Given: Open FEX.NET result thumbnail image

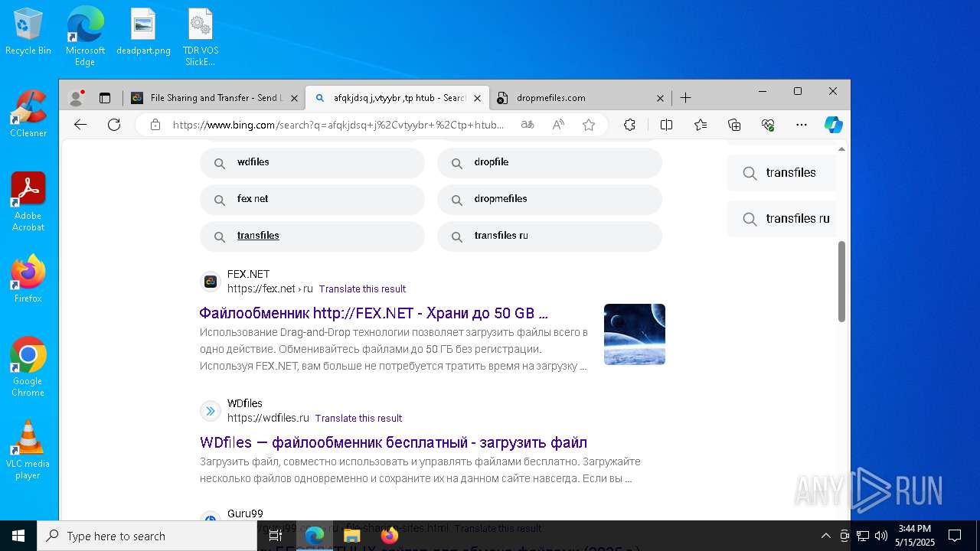Looking at the screenshot, I should coord(635,334).
